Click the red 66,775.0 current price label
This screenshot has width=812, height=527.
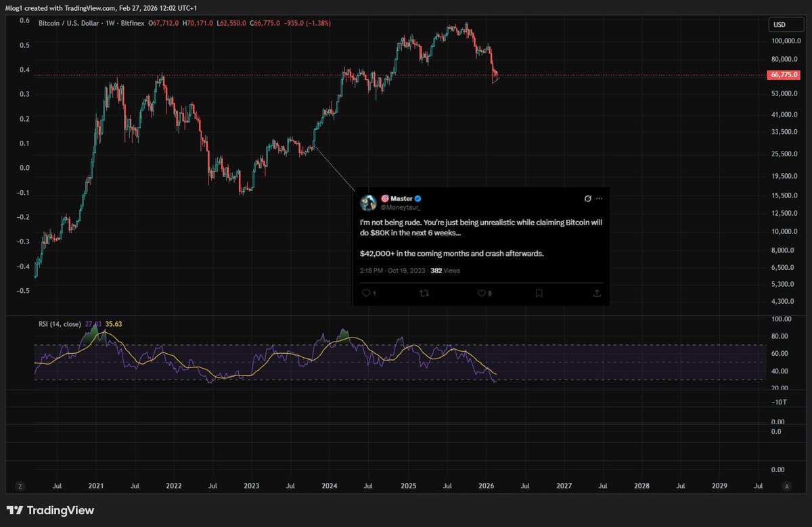[785, 75]
